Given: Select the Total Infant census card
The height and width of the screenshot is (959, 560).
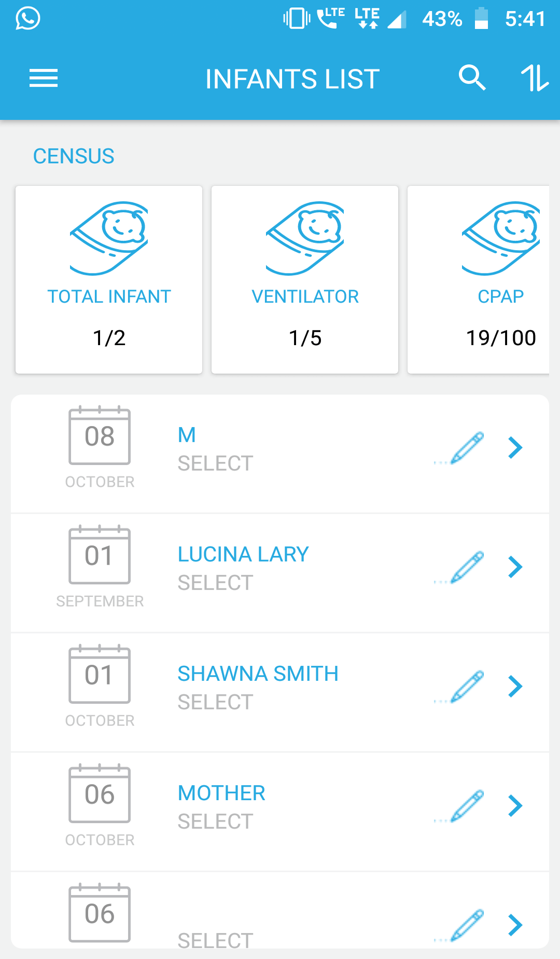Looking at the screenshot, I should pos(109,280).
